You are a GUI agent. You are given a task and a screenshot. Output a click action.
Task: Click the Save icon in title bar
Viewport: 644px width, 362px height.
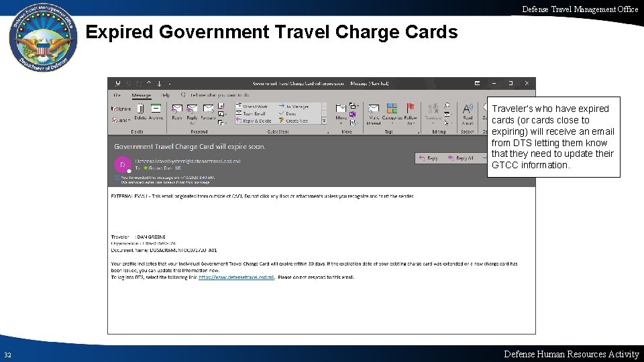[x=117, y=83]
